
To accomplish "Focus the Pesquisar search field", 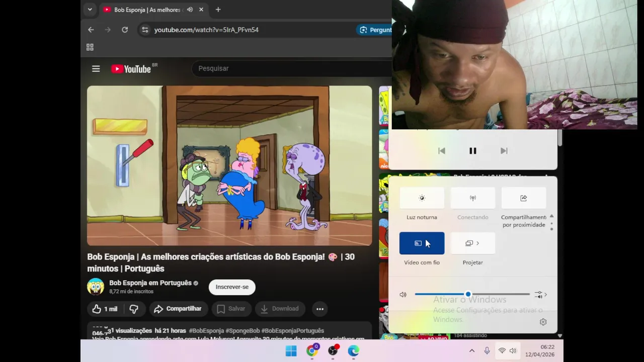I will tap(292, 68).
